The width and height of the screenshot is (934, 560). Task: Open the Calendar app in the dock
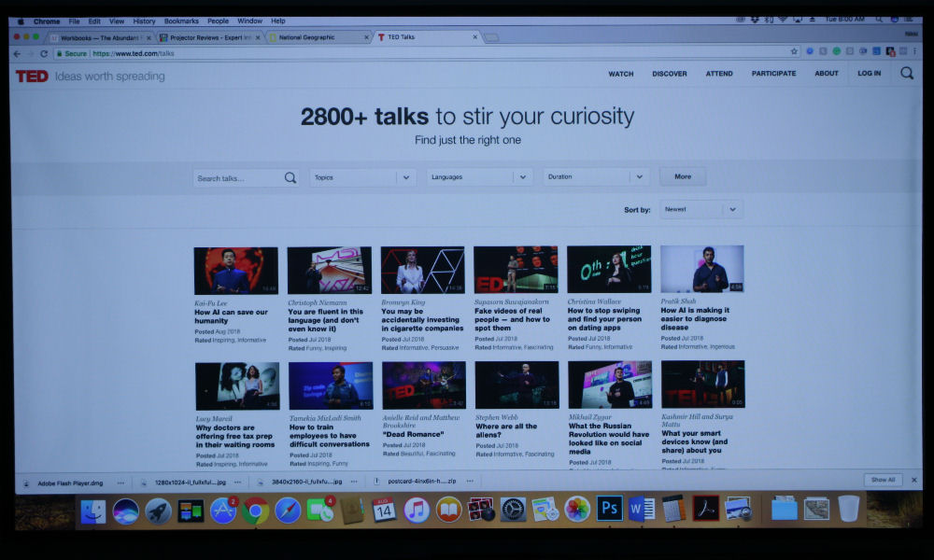click(x=384, y=510)
